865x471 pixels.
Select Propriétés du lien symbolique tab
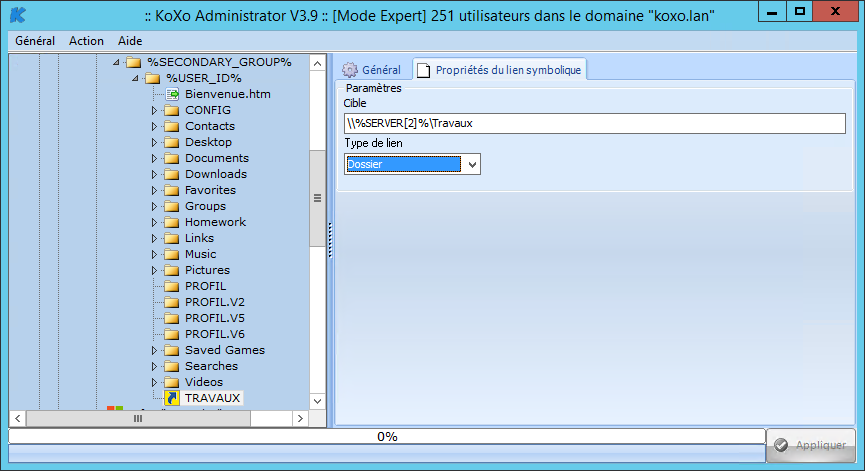click(x=500, y=69)
